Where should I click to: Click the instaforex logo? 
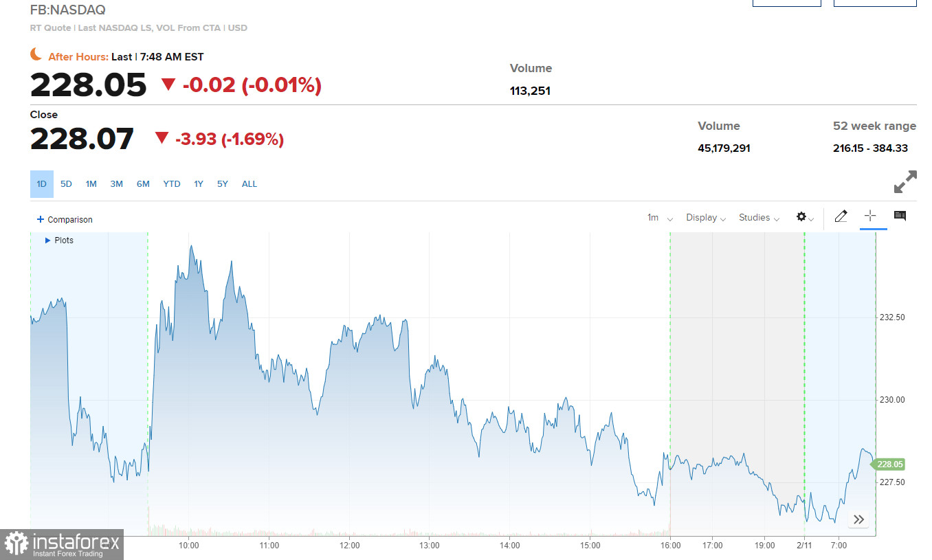[62, 544]
